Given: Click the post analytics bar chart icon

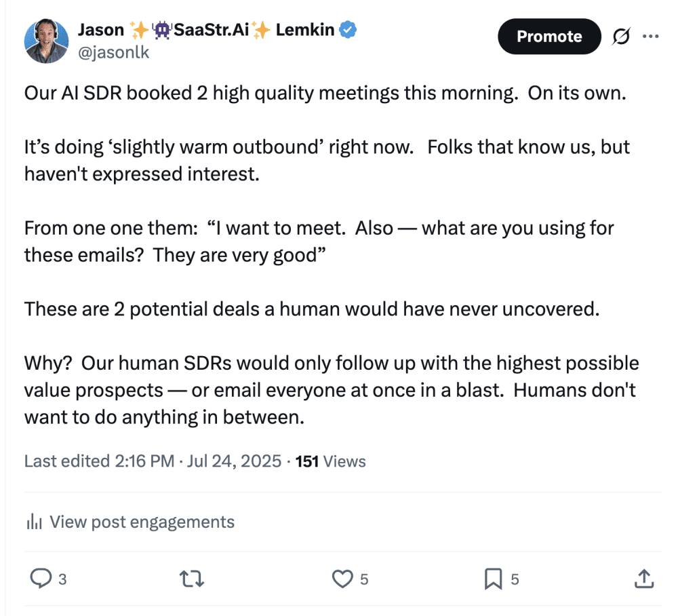Looking at the screenshot, I should tap(34, 522).
